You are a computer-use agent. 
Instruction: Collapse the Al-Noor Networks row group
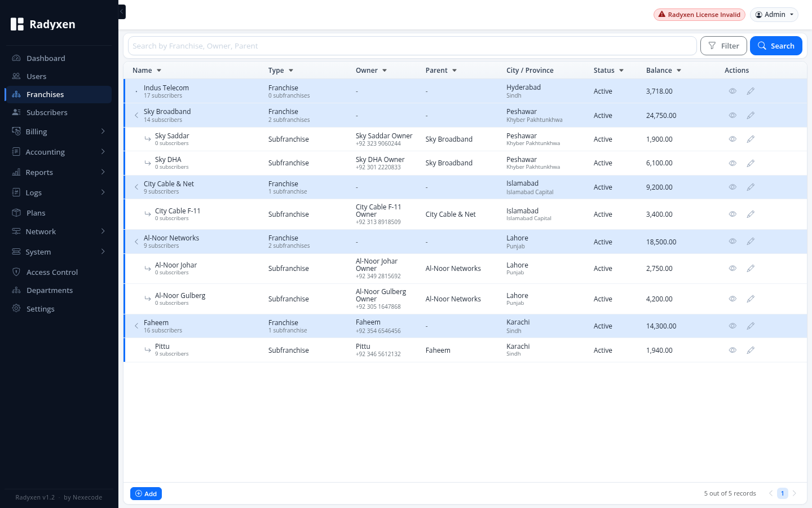coord(136,242)
